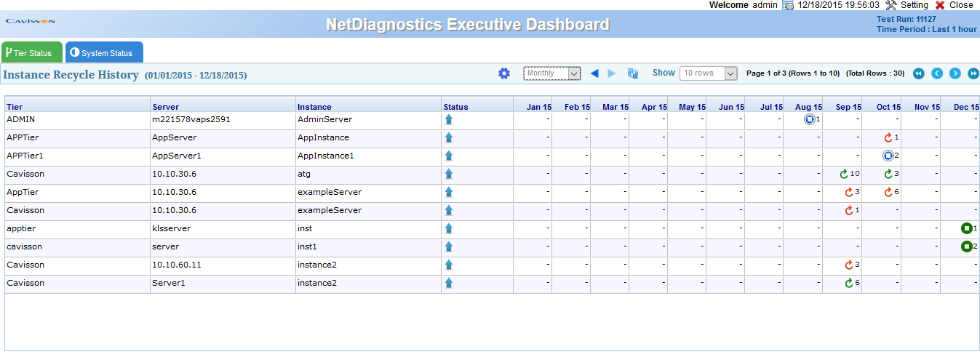Click AppTier exampleServer restart icon in Oct 15
This screenshot has width=980, height=357.
[888, 192]
